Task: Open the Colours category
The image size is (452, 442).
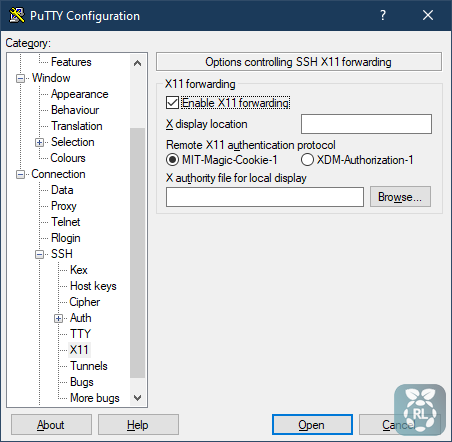Action: pos(68,158)
